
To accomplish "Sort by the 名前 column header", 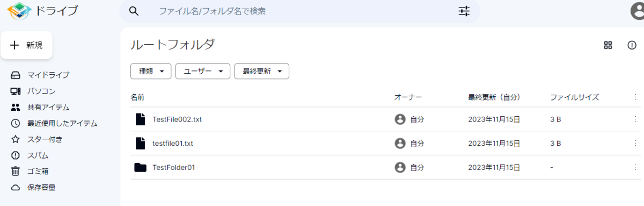I will 137,97.
